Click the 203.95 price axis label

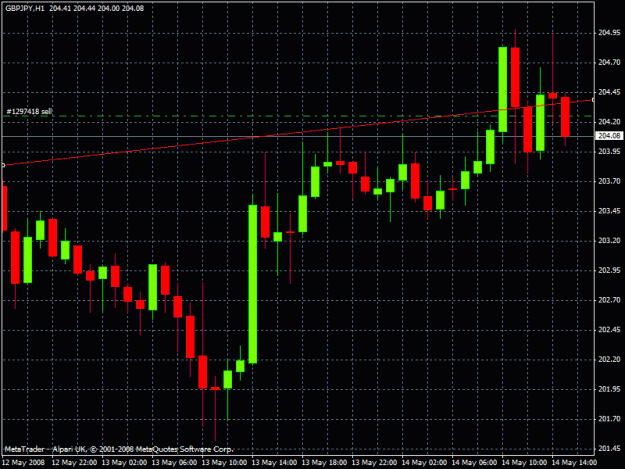[x=609, y=152]
